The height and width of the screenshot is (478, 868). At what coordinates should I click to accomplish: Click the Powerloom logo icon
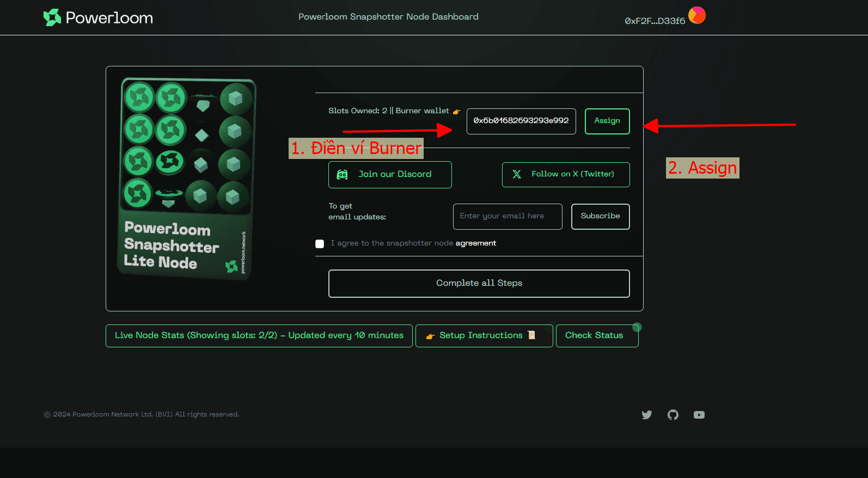52,17
